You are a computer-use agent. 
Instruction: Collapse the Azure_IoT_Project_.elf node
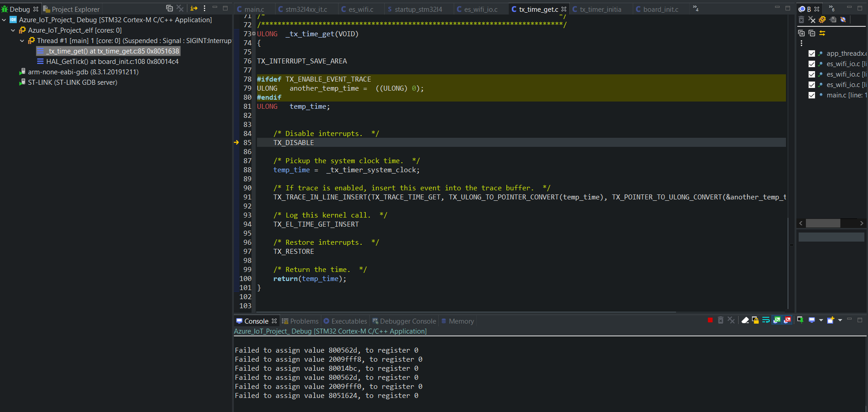point(13,30)
